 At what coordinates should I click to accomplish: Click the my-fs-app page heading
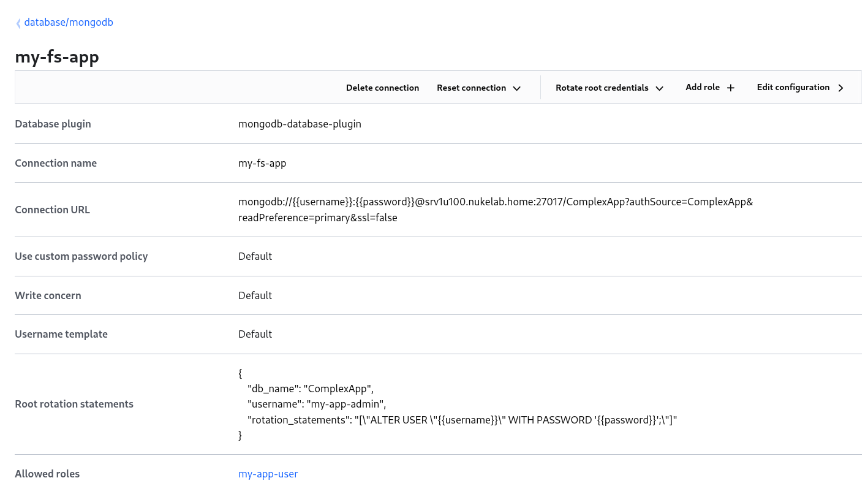pyautogui.click(x=57, y=57)
